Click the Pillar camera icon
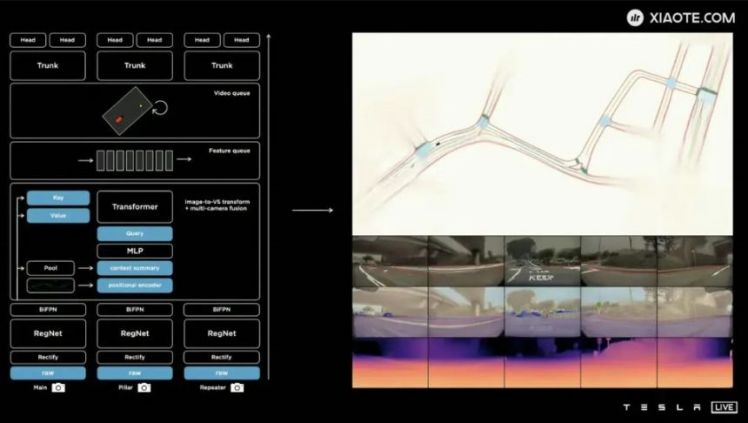 144,387
